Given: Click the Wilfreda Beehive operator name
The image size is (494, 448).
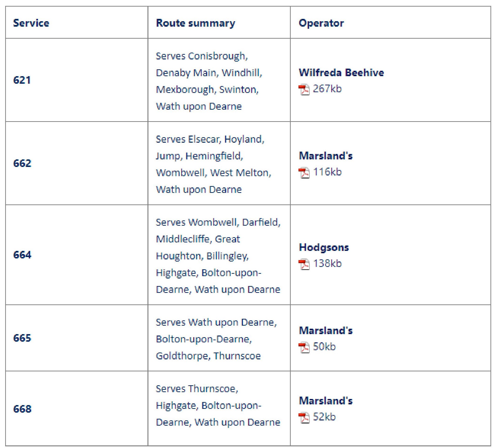Looking at the screenshot, I should [x=341, y=73].
